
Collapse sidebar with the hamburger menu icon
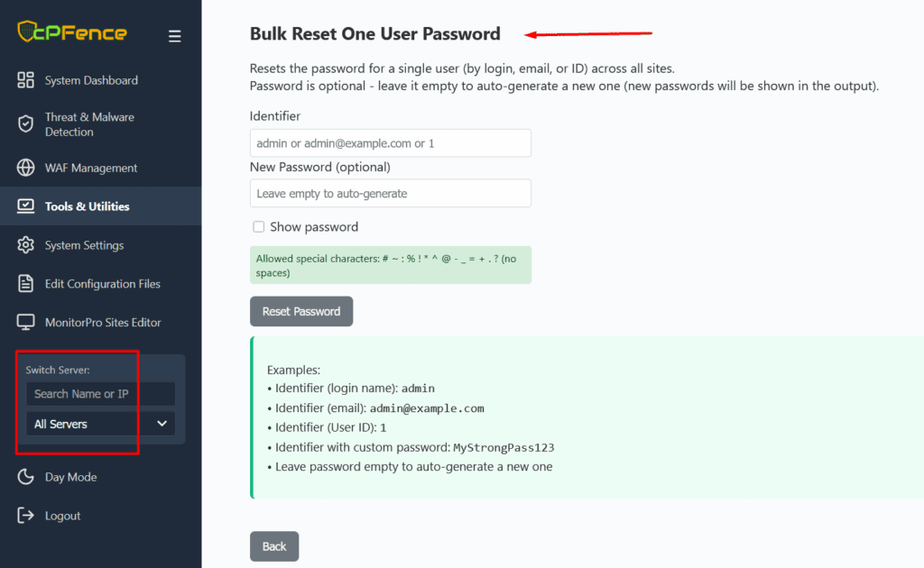(x=174, y=36)
